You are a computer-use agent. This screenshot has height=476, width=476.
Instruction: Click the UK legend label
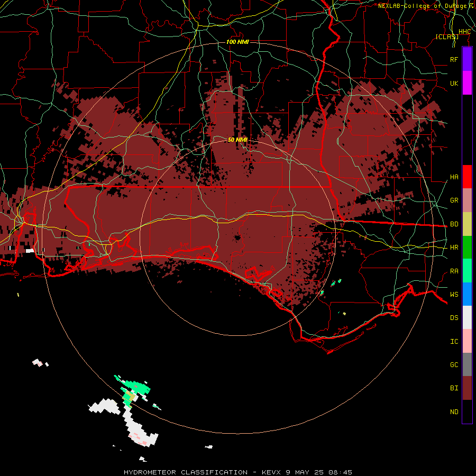click(454, 83)
